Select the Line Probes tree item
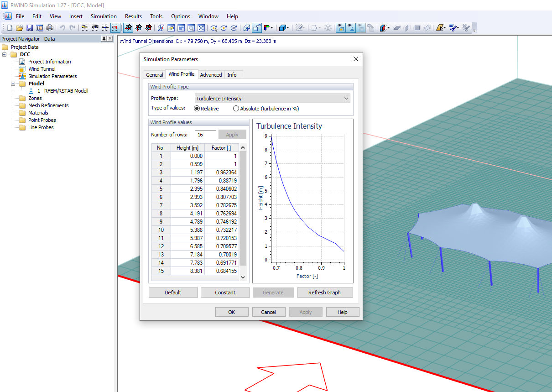The height and width of the screenshot is (392, 552). coord(41,127)
